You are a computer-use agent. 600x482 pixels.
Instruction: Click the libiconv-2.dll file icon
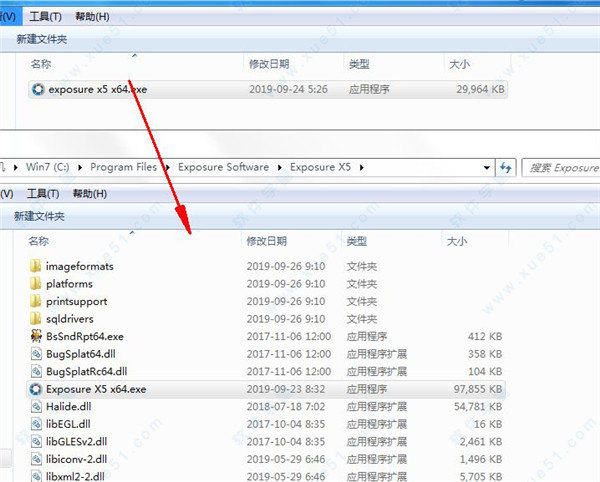[x=36, y=459]
